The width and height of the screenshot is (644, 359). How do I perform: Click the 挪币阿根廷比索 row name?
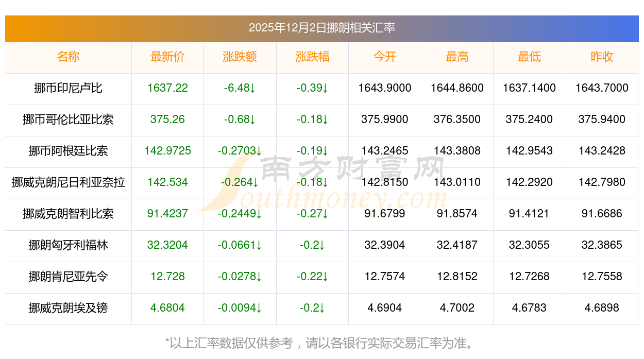pos(69,151)
